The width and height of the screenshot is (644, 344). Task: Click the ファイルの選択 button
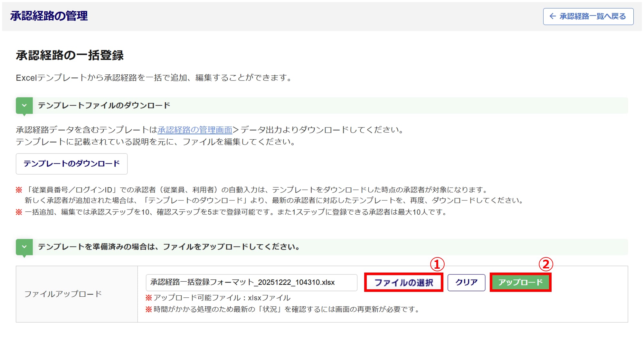[403, 283]
